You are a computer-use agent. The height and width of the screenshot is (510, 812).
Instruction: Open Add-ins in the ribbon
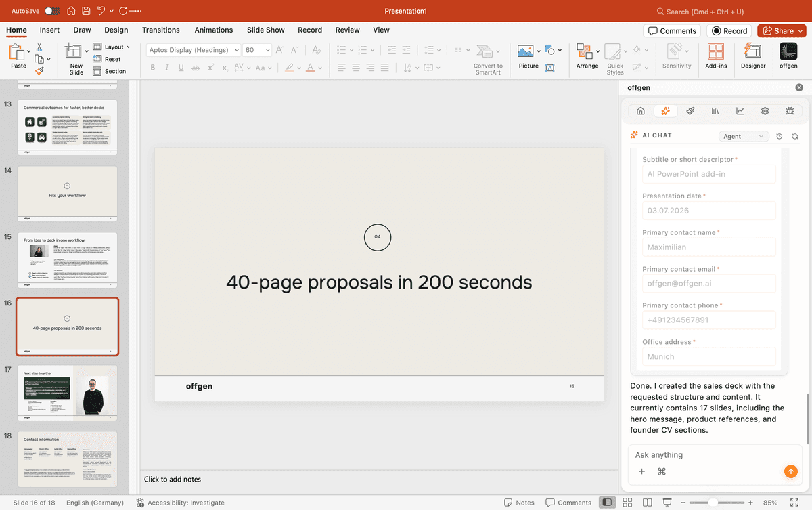click(716, 56)
